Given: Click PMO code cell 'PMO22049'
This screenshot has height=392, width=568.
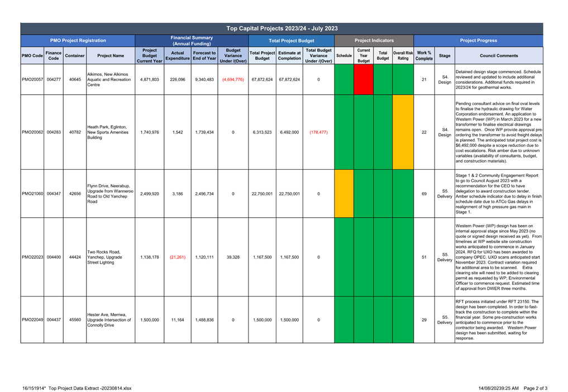Looking at the screenshot, I should (x=32, y=320).
